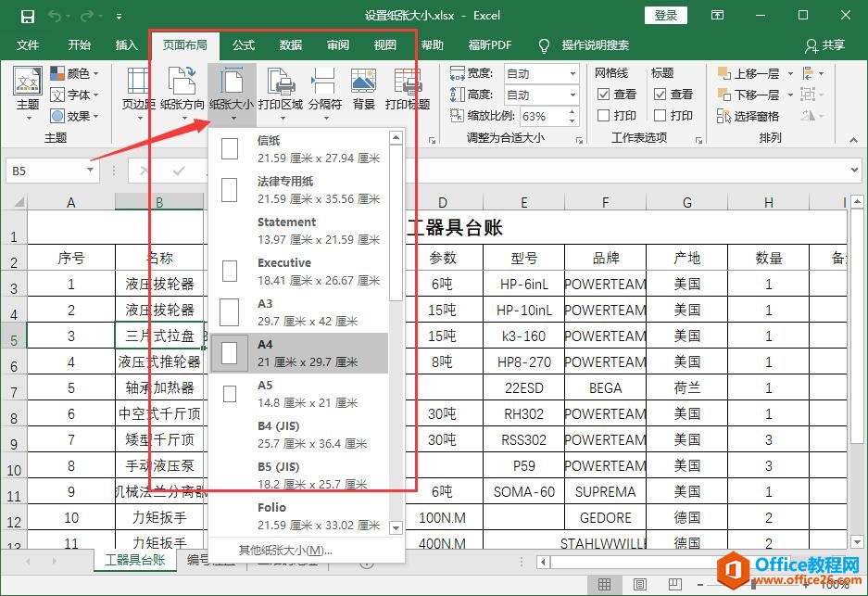Viewport: 868px width, 596px height.
Task: Select the 工器具台账 sheet tab
Action: [x=135, y=560]
